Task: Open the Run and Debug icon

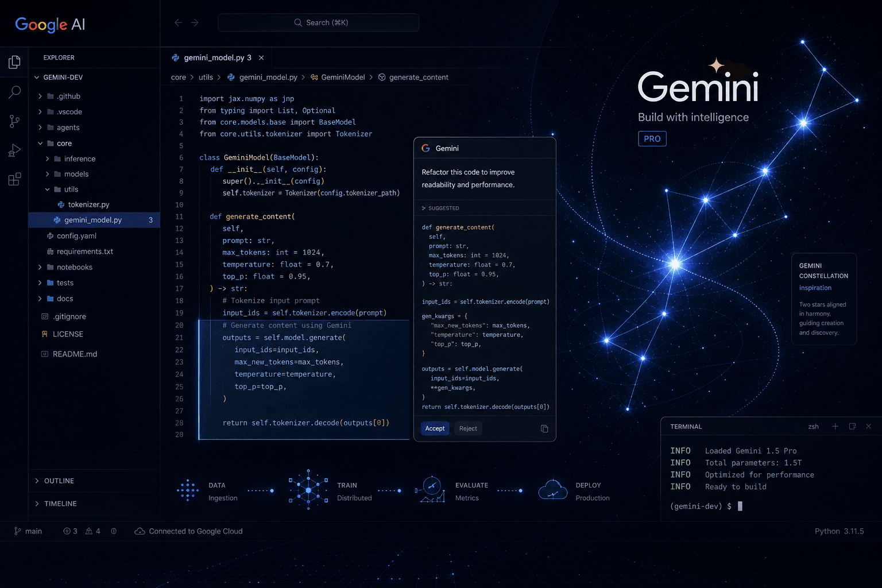Action: (14, 150)
